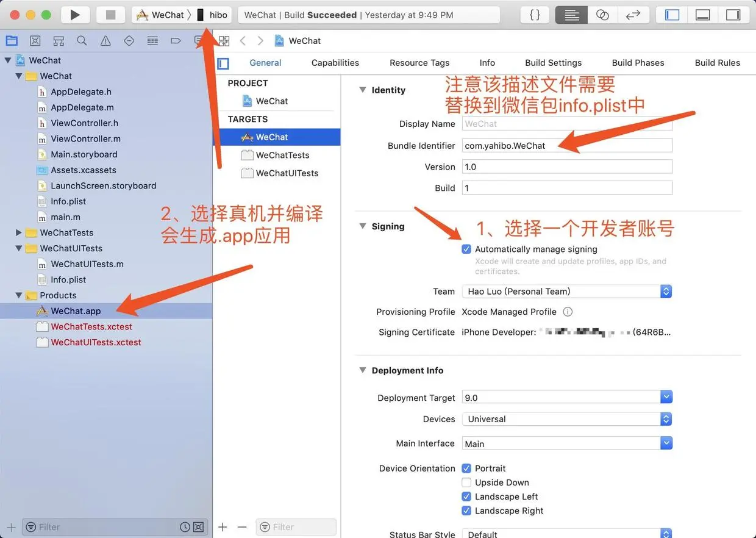Open the Build Phases tab

click(x=638, y=63)
